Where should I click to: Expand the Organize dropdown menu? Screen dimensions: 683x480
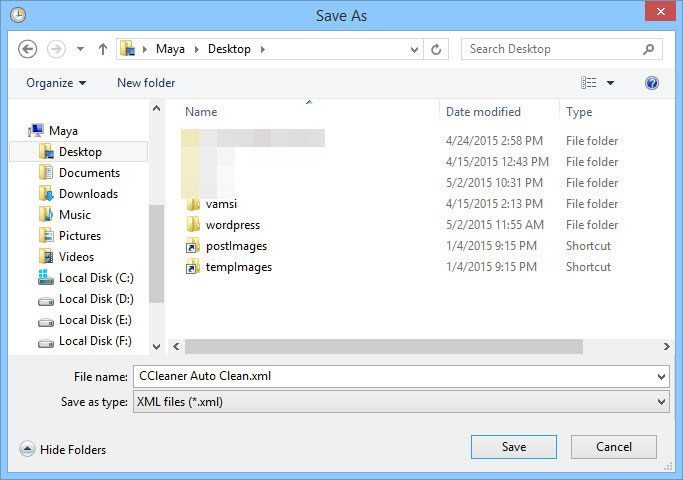coord(56,83)
